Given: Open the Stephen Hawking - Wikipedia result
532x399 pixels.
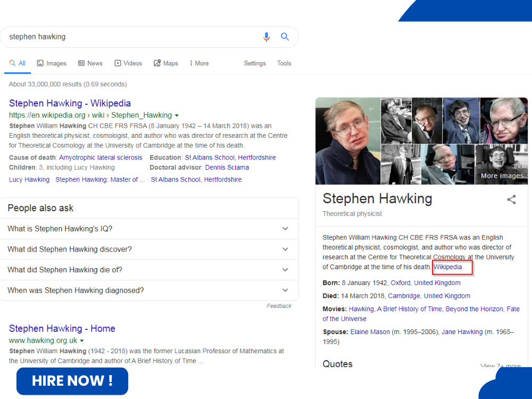Looking at the screenshot, I should 70,103.
